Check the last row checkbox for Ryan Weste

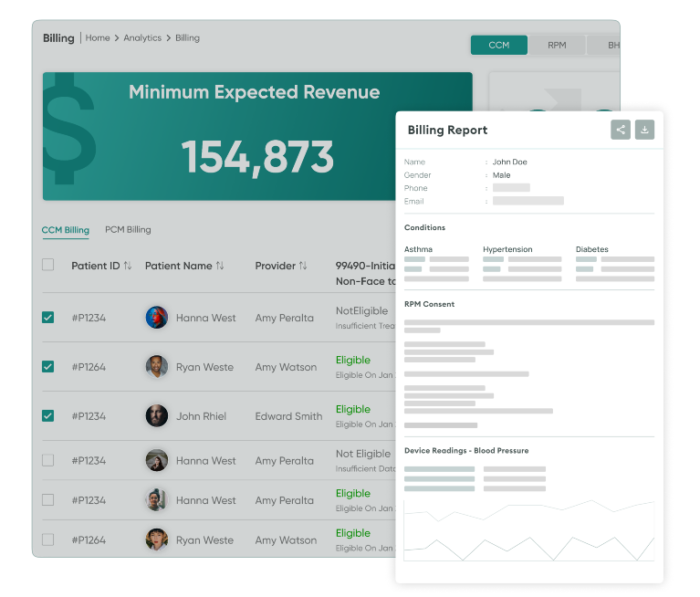coord(48,539)
